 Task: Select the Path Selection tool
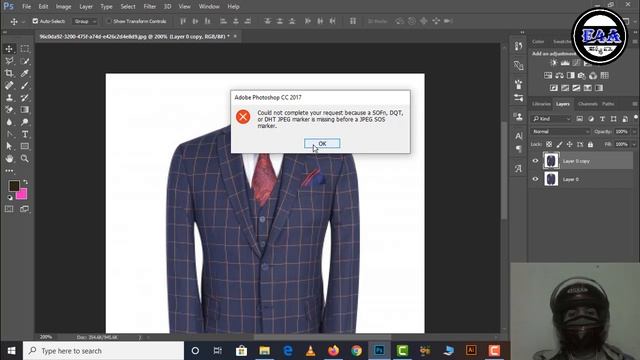click(x=9, y=146)
